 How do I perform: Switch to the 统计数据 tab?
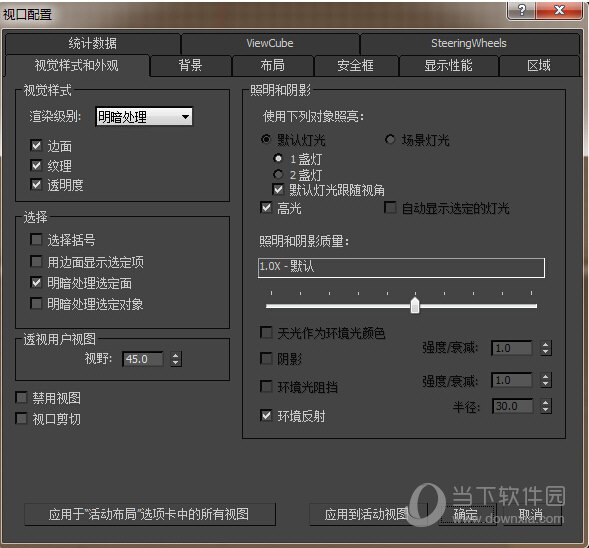coord(93,44)
